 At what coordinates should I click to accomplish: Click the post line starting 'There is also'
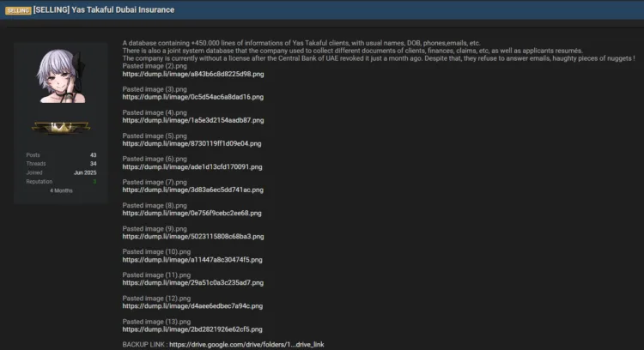(352, 51)
